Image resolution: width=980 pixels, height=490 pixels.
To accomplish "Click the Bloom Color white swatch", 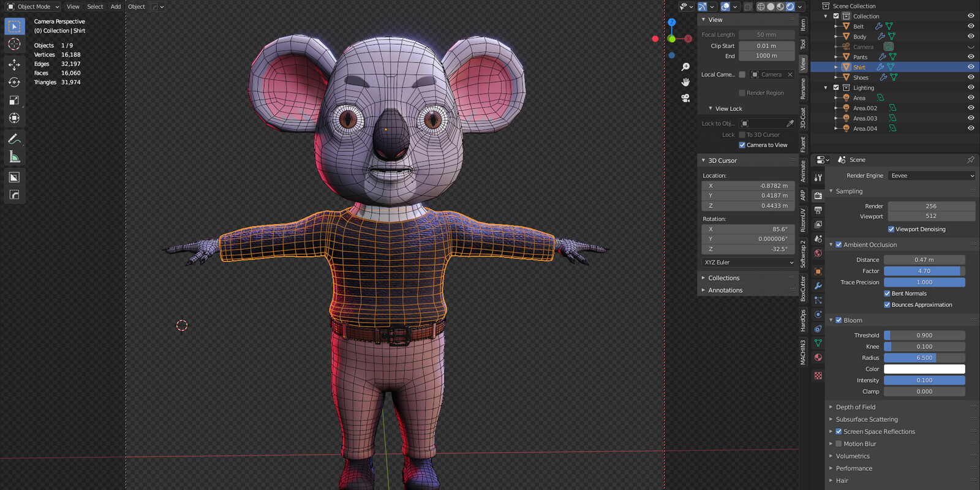I will 924,369.
